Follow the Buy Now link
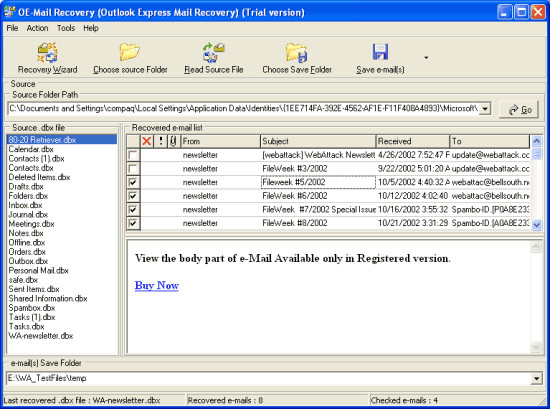This screenshot has height=409, width=550. 157,286
